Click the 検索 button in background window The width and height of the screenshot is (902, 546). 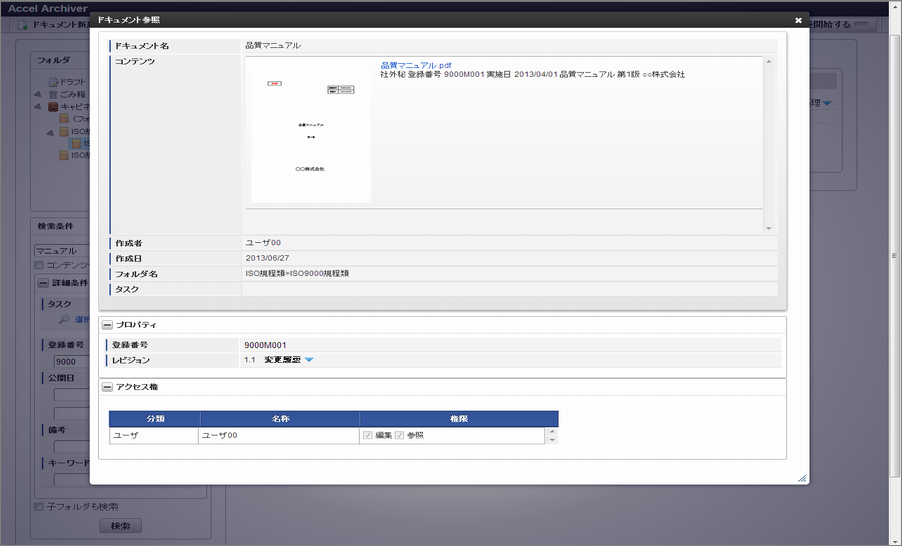120,526
